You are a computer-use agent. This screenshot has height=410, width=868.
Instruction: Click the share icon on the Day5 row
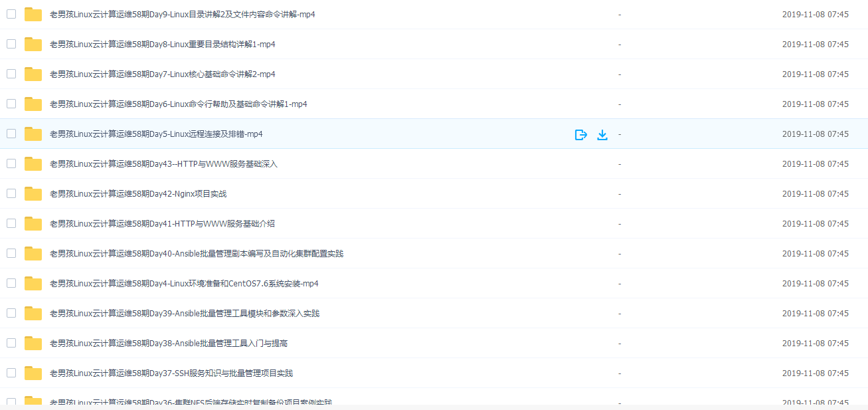[581, 135]
